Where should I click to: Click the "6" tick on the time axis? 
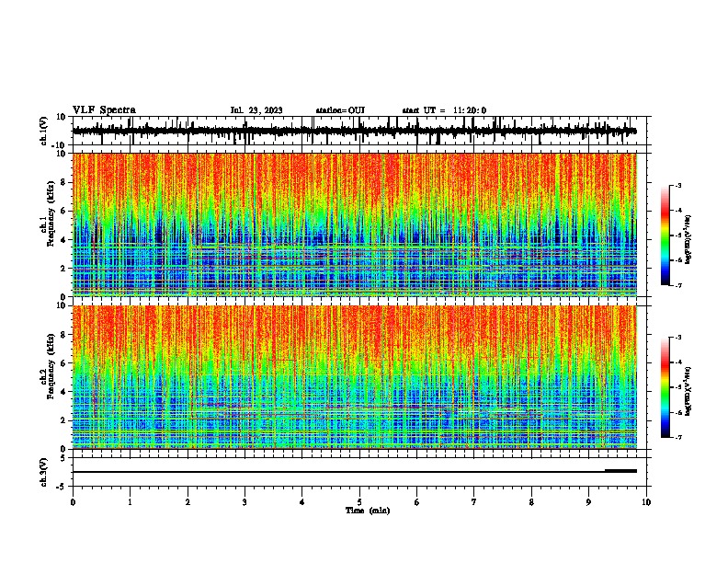click(x=417, y=502)
